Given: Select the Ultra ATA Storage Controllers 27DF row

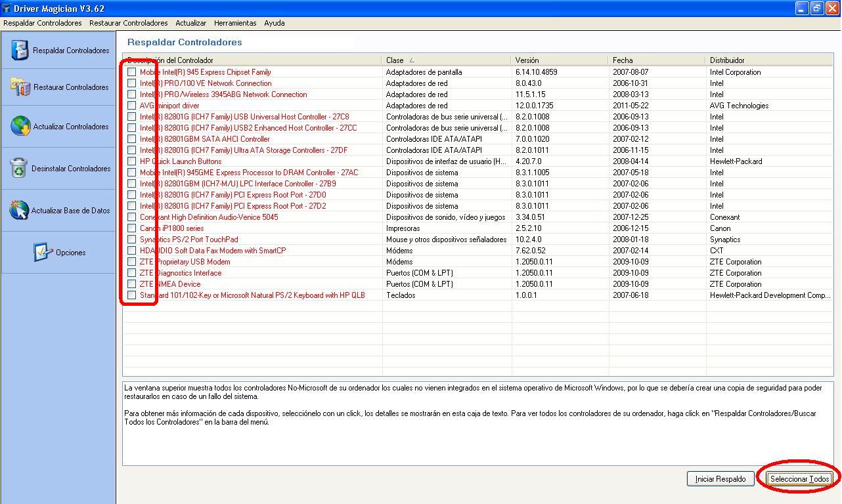Looking at the screenshot, I should click(x=477, y=150).
